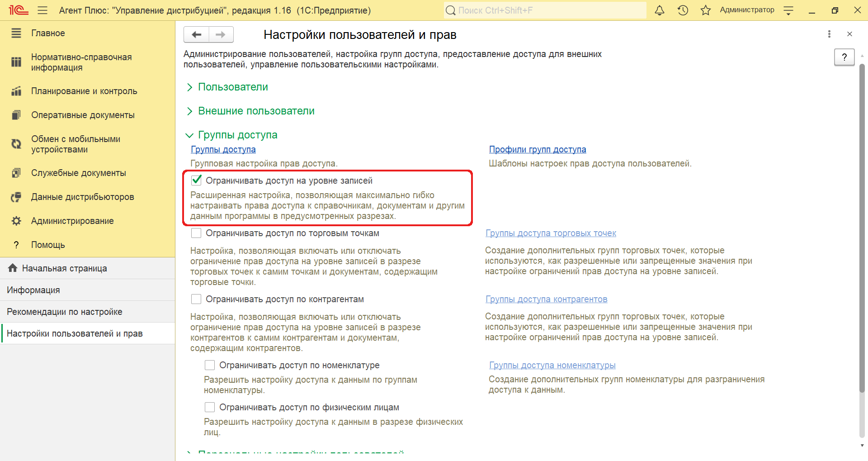Click the Планирование и контроль chart icon
This screenshot has height=461, width=868.
coord(16,91)
